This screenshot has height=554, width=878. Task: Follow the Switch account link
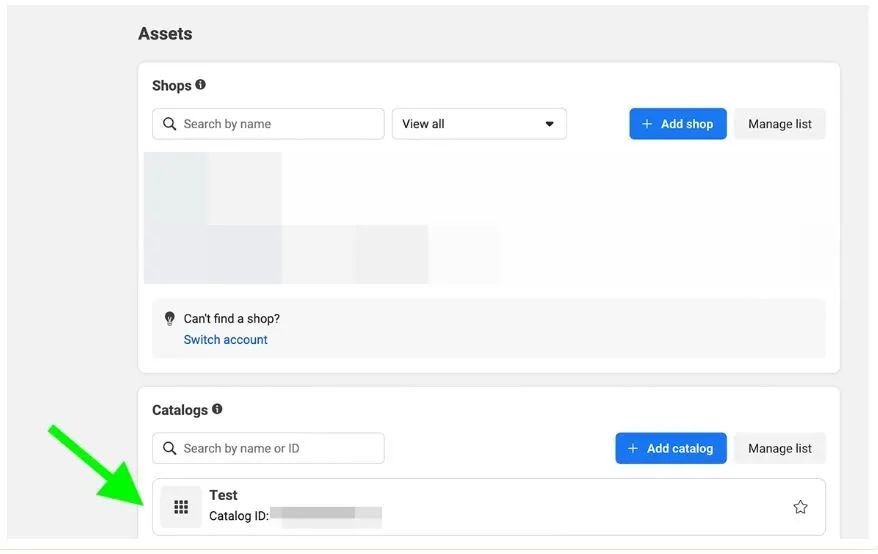click(x=225, y=340)
